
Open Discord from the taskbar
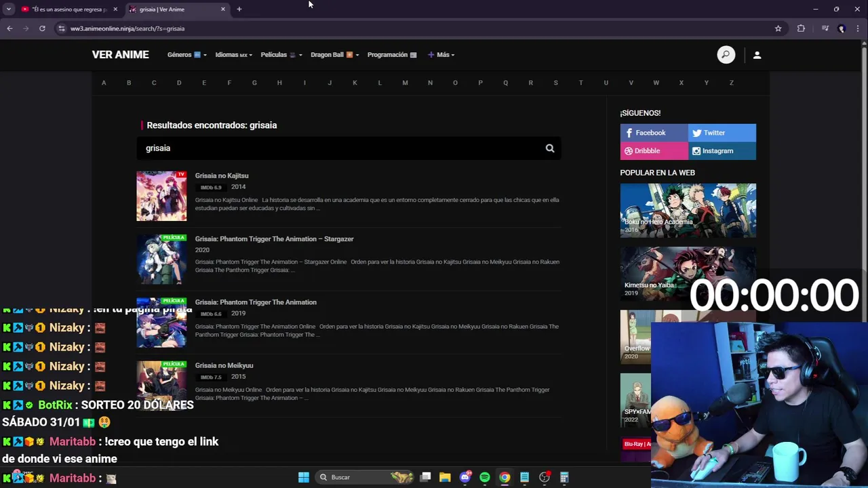tap(465, 477)
